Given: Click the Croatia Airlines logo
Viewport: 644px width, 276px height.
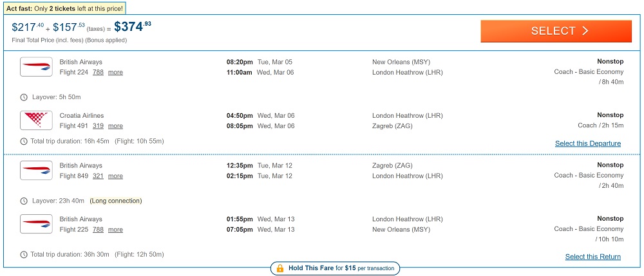Looking at the screenshot, I should 36,120.
